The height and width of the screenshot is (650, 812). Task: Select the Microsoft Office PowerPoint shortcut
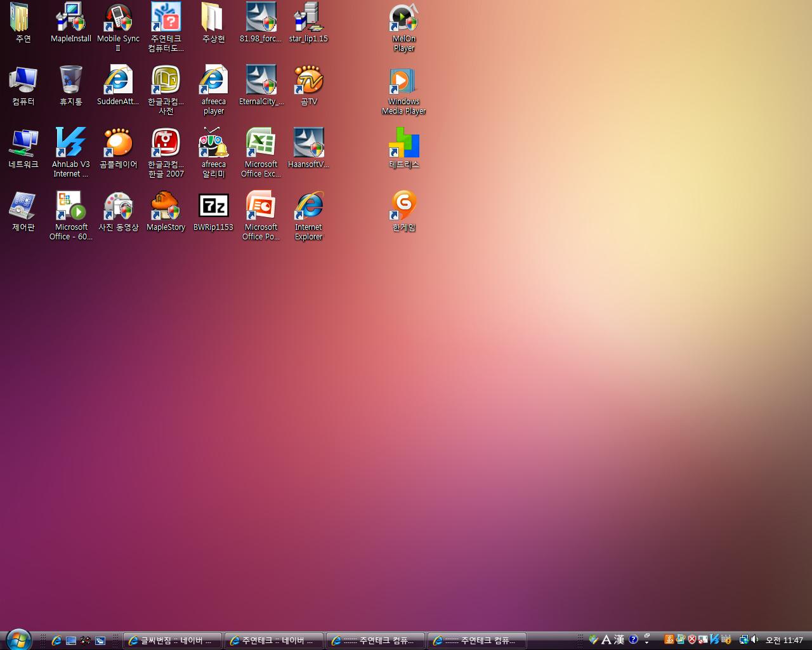[261, 215]
